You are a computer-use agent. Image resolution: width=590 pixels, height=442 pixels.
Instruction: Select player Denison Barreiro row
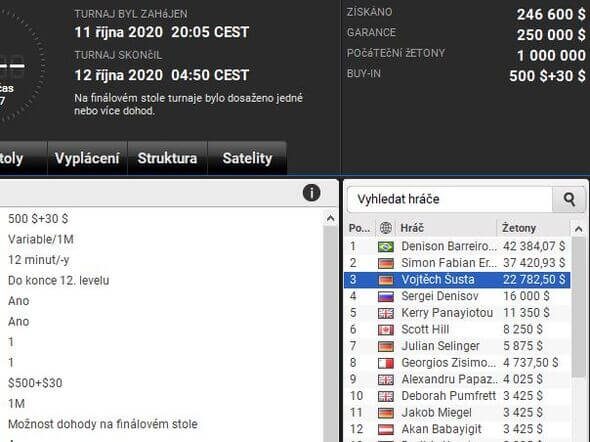coord(457,246)
